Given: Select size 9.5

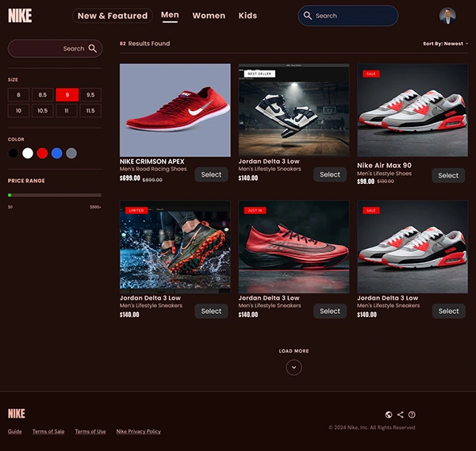Looking at the screenshot, I should point(90,94).
